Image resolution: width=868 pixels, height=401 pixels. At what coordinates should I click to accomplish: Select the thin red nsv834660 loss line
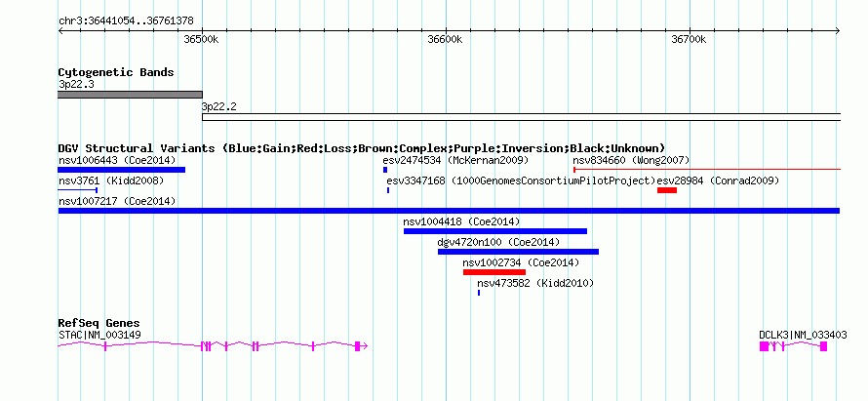click(x=707, y=170)
